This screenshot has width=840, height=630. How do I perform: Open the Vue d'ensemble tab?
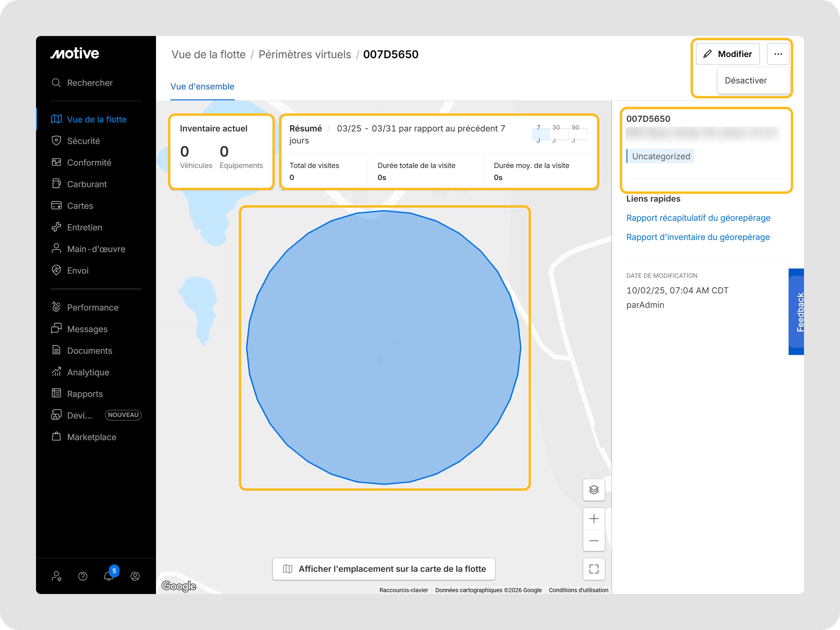coord(202,87)
